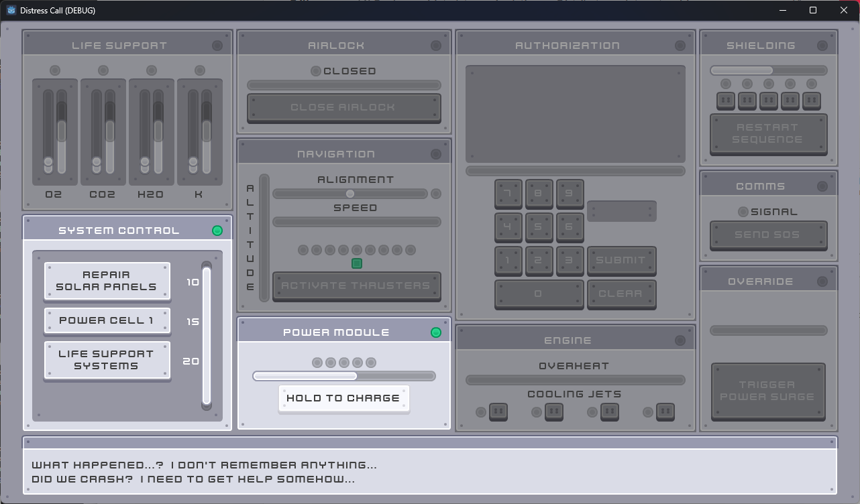Click keypad digit 6
Viewport: 860px width, 504px height.
570,227
